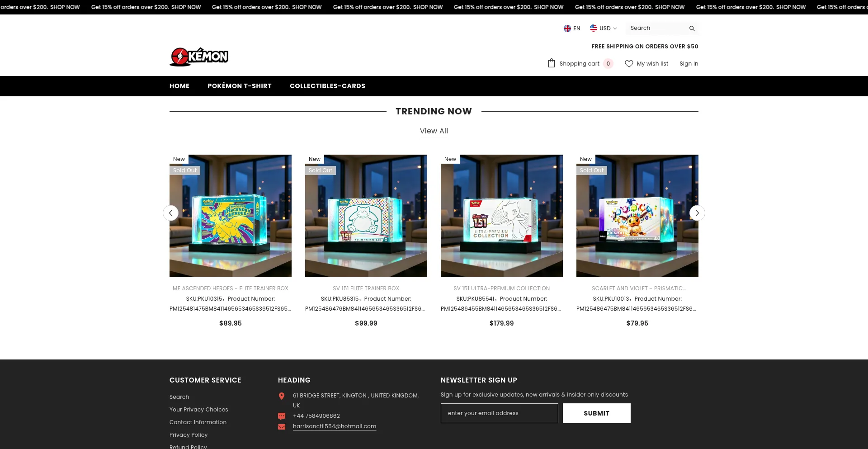
Task: Open footer Search link
Action: (179, 397)
